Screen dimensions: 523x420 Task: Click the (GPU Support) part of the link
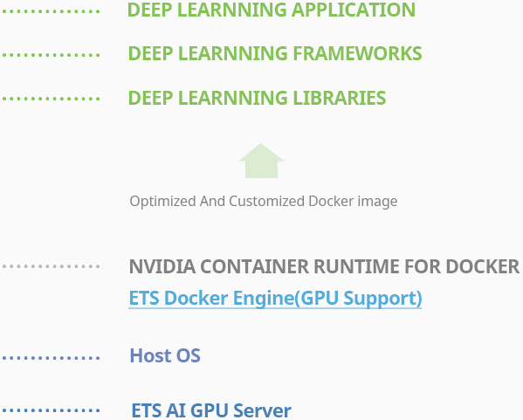point(359,298)
